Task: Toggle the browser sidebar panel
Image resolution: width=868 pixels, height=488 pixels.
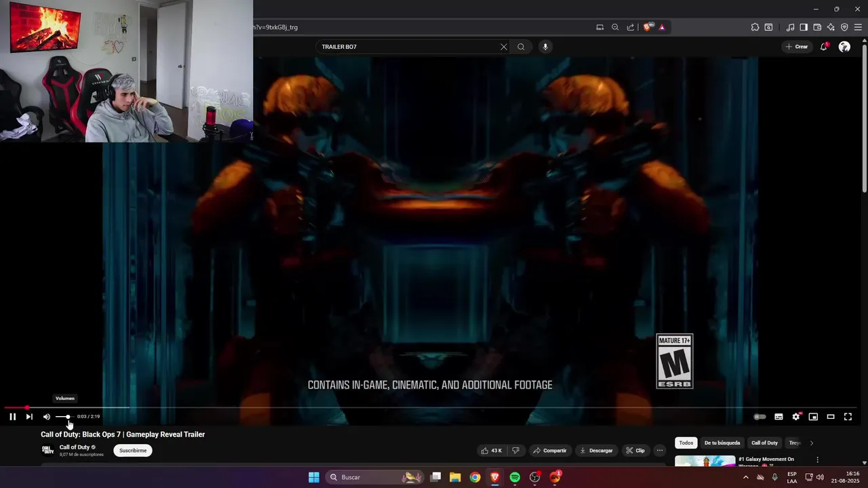Action: coord(804,27)
